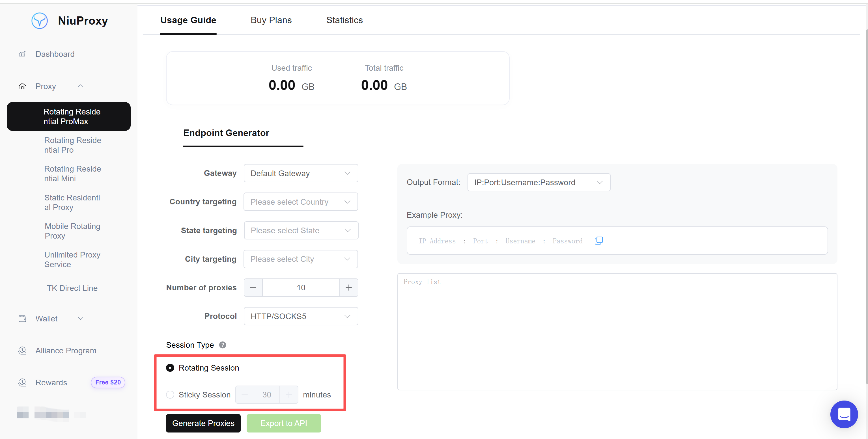The image size is (868, 439).
Task: Open the Protocol dropdown
Action: click(301, 316)
